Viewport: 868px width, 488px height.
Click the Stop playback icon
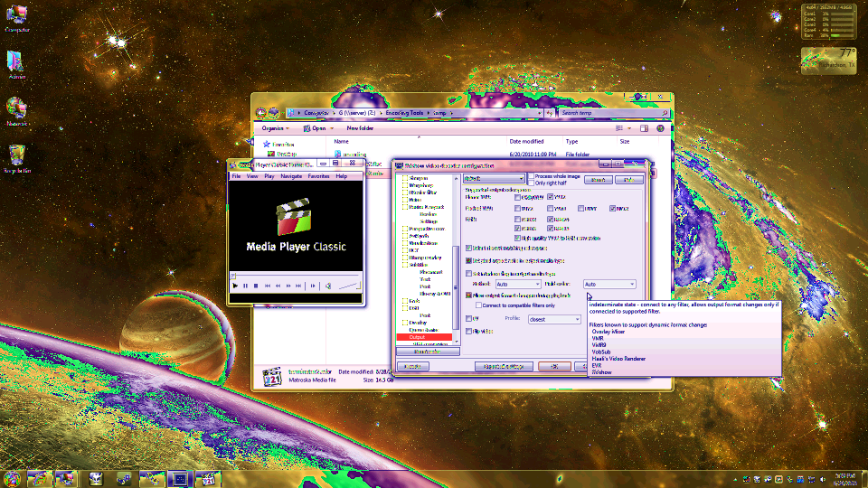tap(256, 286)
